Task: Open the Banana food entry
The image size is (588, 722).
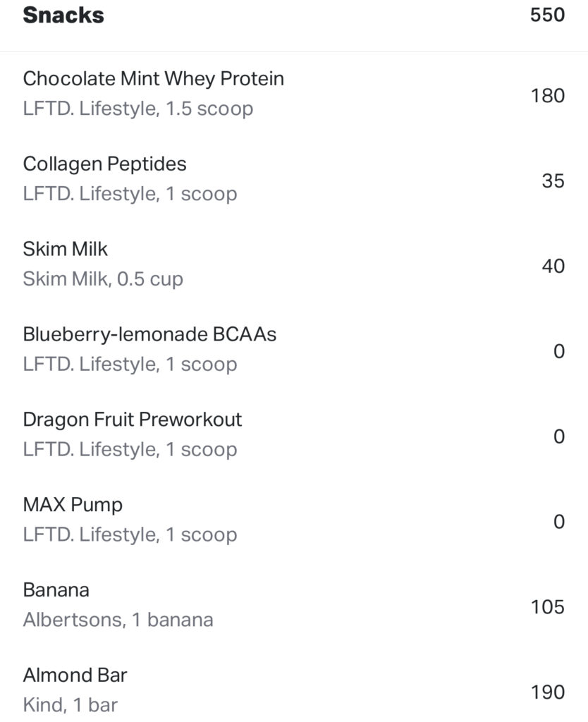Action: coord(294,606)
